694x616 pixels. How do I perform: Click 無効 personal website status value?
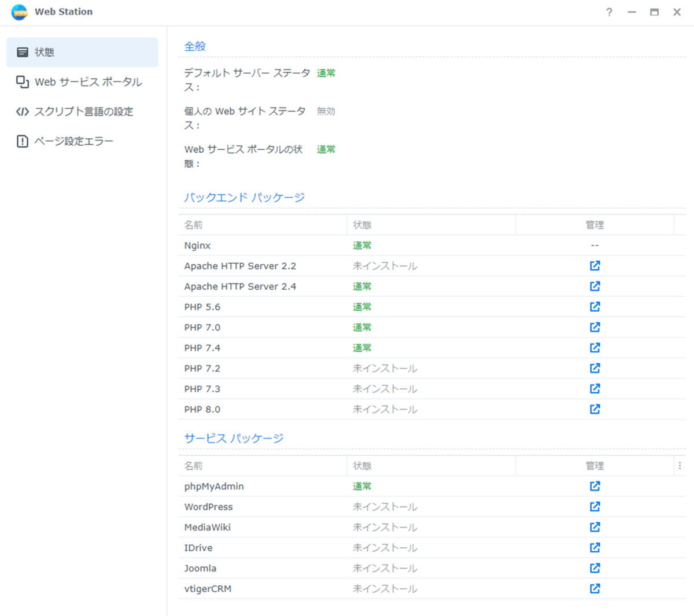click(326, 111)
